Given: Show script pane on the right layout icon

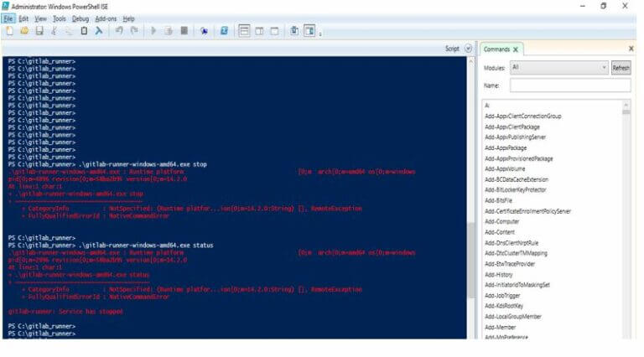Looking at the screenshot, I should coord(260,31).
